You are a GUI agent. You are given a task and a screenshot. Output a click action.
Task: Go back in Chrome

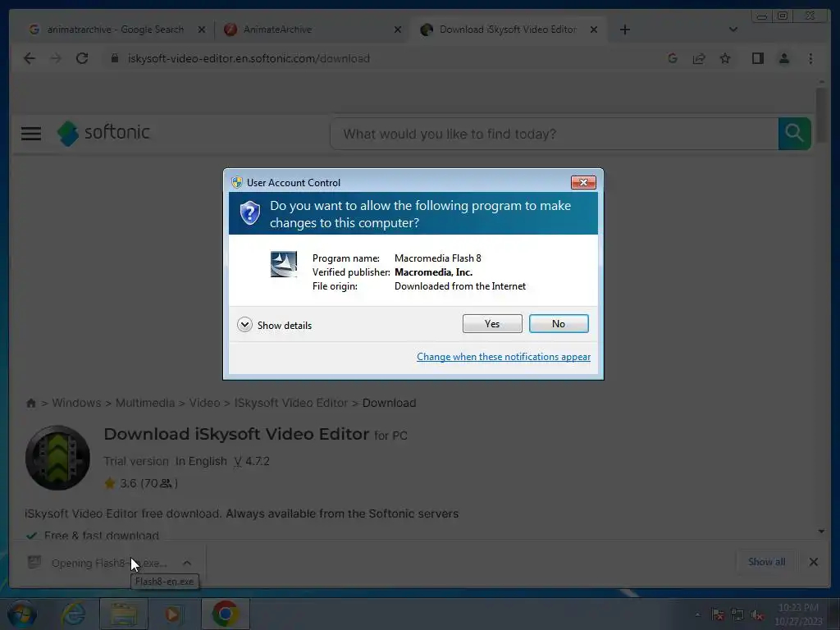(30, 58)
